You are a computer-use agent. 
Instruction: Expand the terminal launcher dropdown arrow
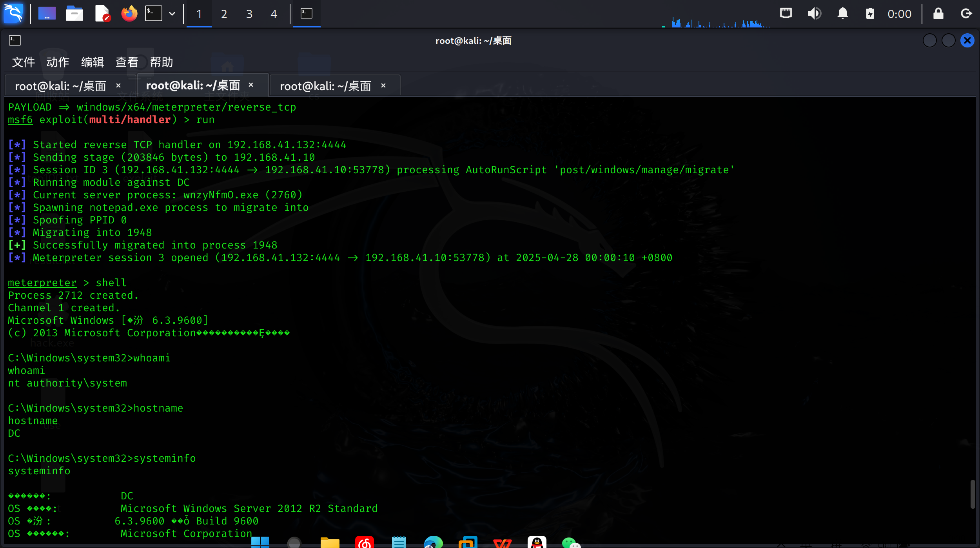[x=172, y=14]
